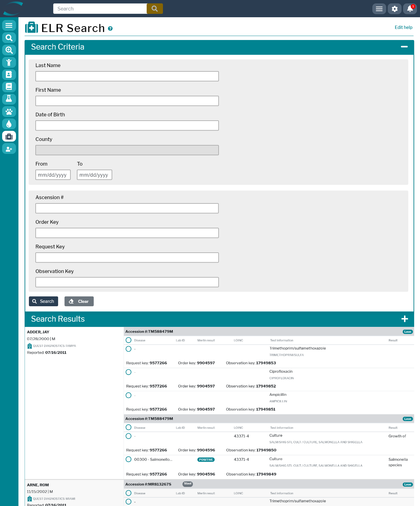420x506 pixels.
Task: Click the magnifier search icon in sidebar
Action: point(9,38)
